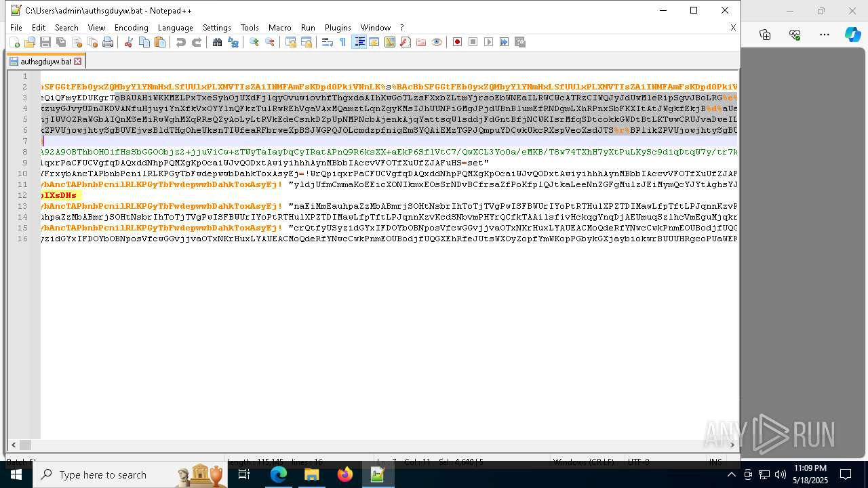The height and width of the screenshot is (488, 868).
Task: Toggle word wrap
Action: click(x=327, y=42)
